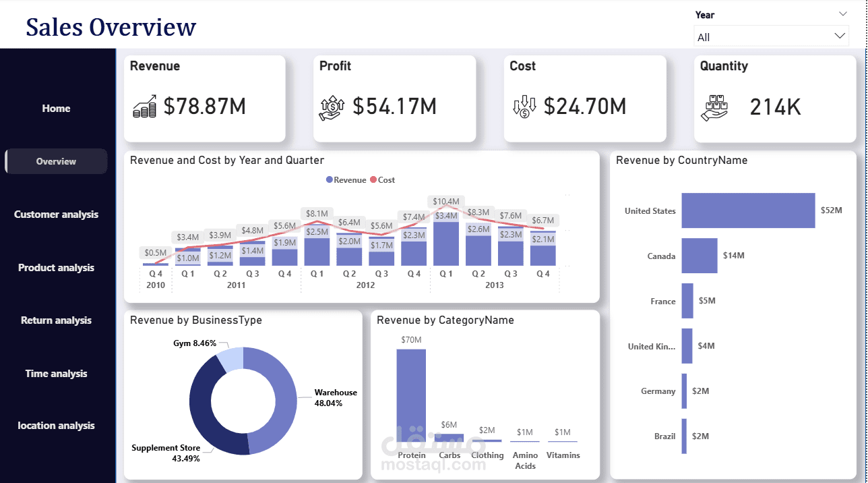The image size is (868, 483).
Task: Click the 2013 year axis label
Action: [x=494, y=285]
